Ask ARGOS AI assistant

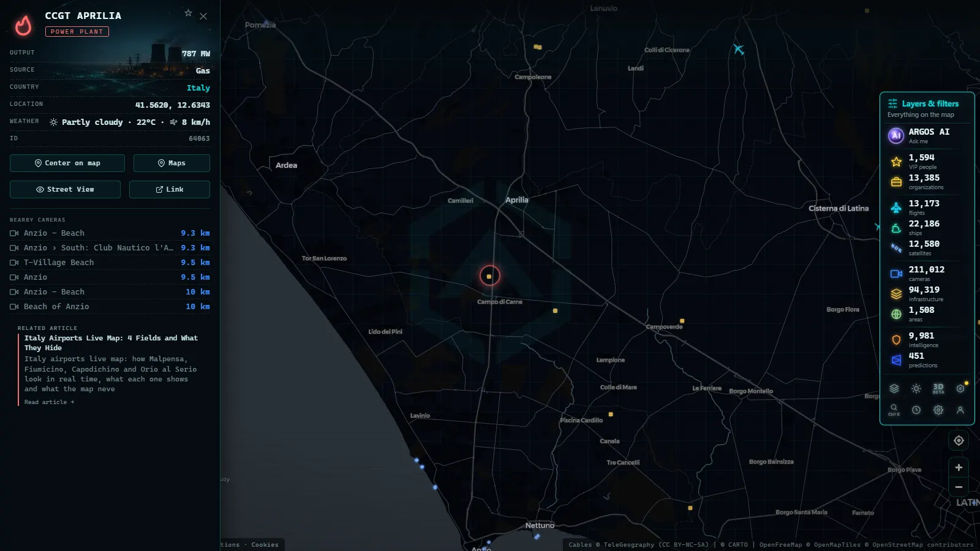point(927,135)
